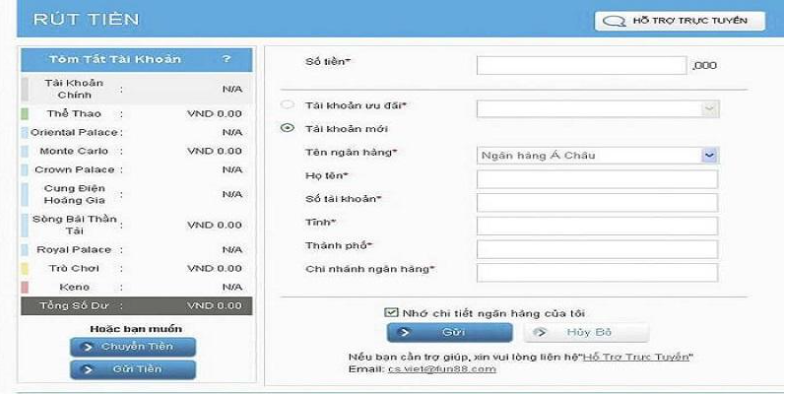Click the Tổng Số Dư total row
Image resolution: width=796 pixels, height=397 pixels.
(137, 306)
